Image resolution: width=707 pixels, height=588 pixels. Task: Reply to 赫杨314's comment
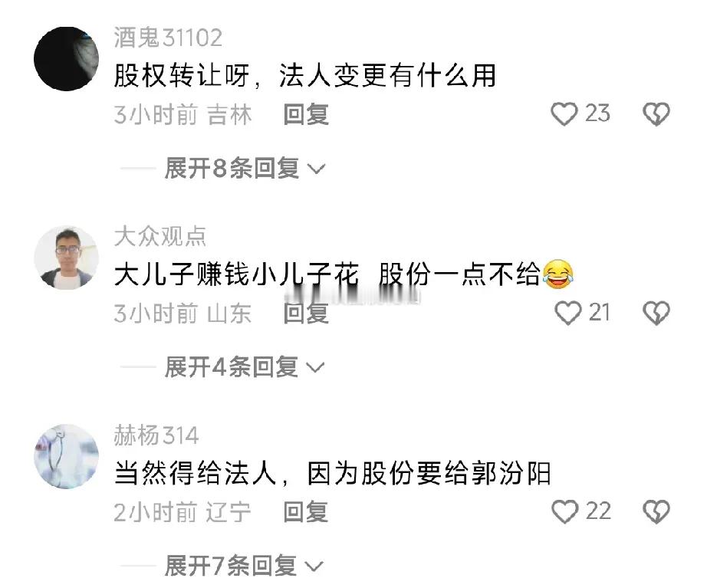pos(306,512)
